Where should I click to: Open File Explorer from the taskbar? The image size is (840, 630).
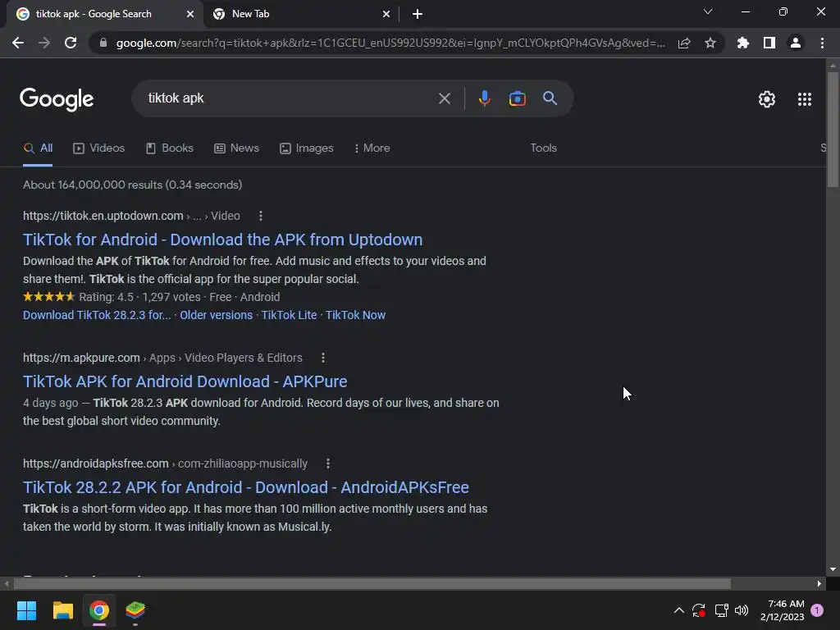click(x=62, y=610)
